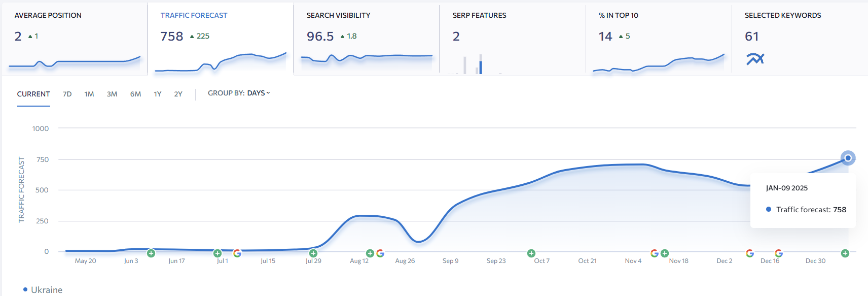
Task: Open the Group By Days dropdown
Action: click(x=239, y=93)
